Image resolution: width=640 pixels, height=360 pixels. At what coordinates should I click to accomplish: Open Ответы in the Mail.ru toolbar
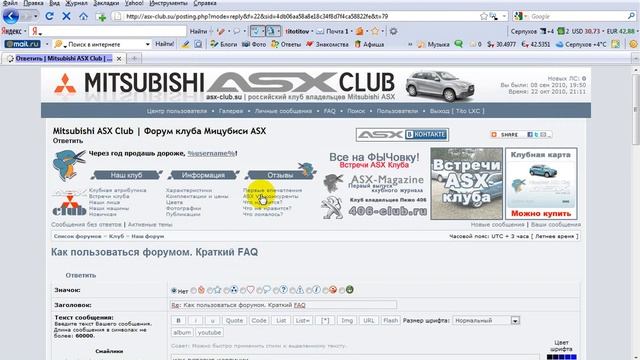(x=286, y=44)
